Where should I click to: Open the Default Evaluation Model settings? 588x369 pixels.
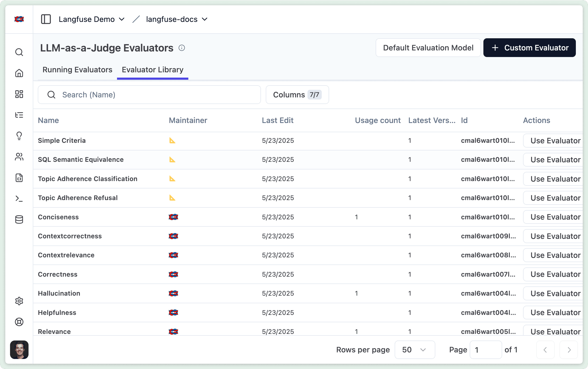(428, 48)
